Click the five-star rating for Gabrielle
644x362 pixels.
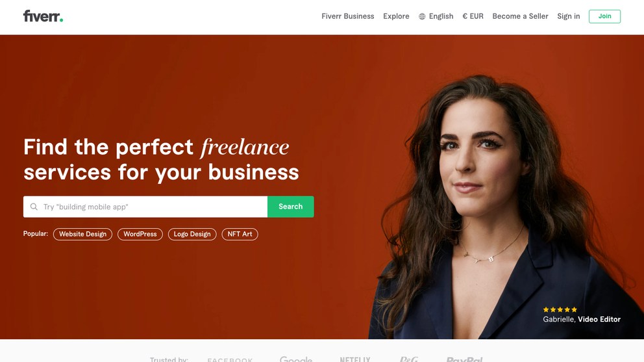[x=560, y=309]
